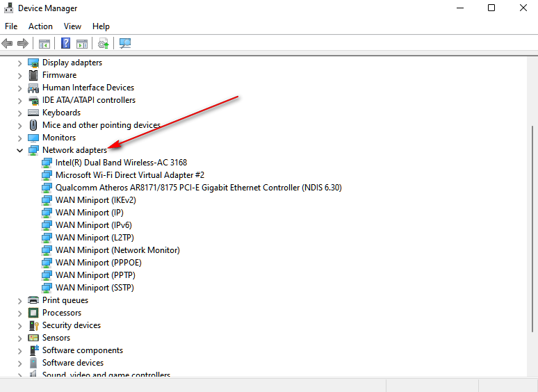Click the Update device driver toolbar icon
Viewport: 538px width, 392px height.
click(x=104, y=44)
